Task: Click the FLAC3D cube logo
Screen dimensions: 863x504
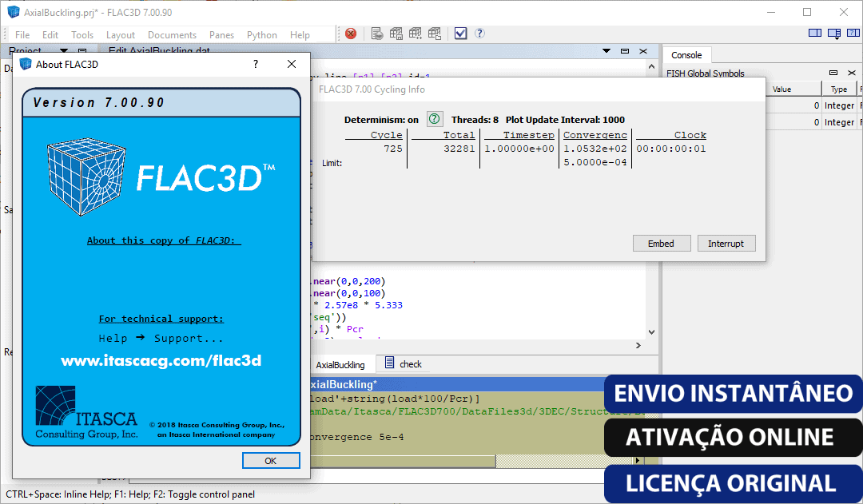Action: click(86, 176)
